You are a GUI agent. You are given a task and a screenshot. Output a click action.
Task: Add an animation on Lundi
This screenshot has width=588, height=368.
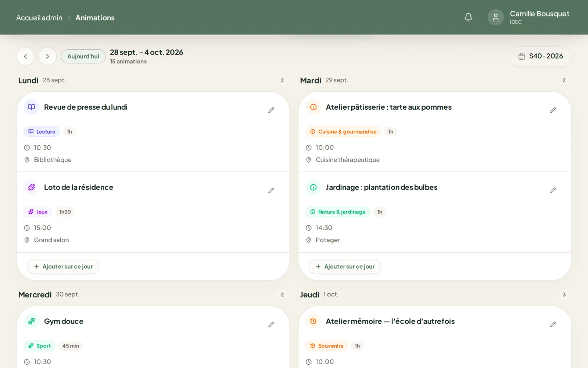[63, 266]
